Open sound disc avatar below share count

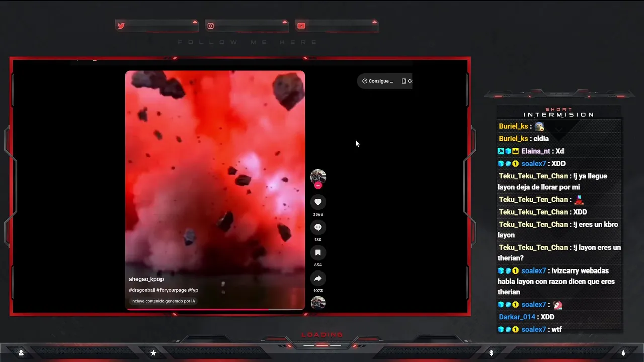(318, 303)
